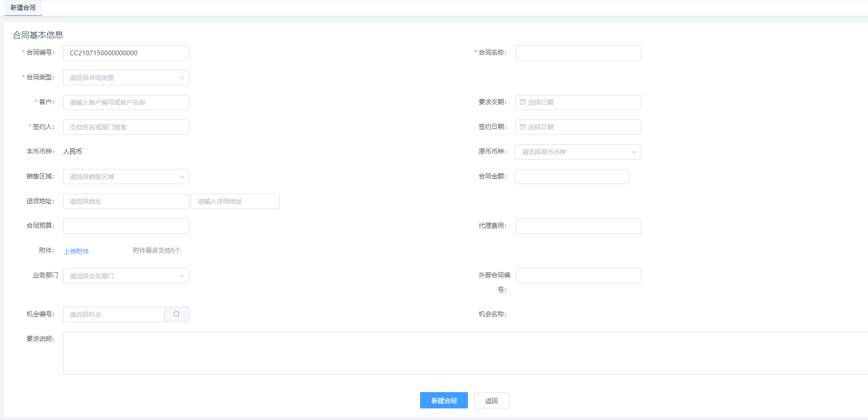Click the search icon beside 机会编号 field
This screenshot has width=868, height=420.
[x=177, y=314]
